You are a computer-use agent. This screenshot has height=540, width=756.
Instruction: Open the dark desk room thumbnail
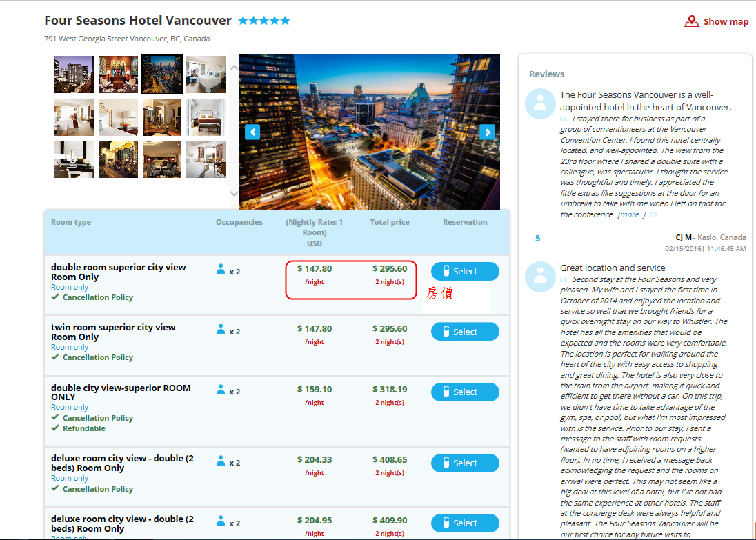click(x=74, y=159)
